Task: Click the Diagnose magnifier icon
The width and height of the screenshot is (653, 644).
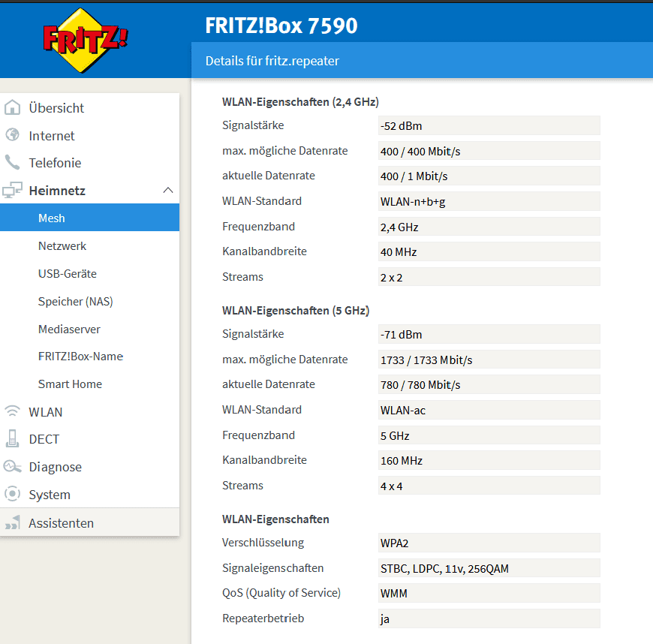Action: [12, 467]
